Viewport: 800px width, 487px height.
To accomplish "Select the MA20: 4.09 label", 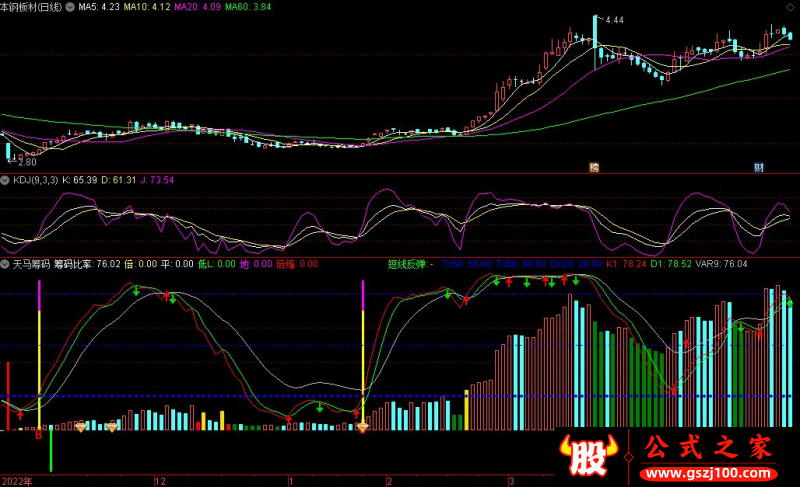I will (197, 7).
